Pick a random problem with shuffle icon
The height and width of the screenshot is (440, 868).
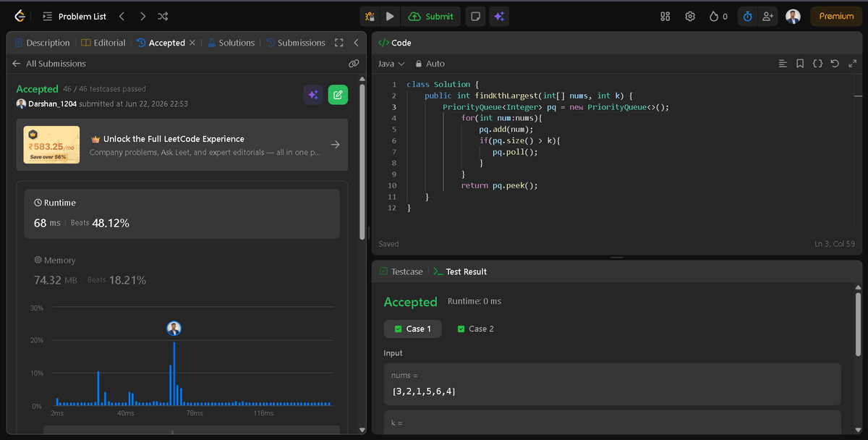pos(163,16)
